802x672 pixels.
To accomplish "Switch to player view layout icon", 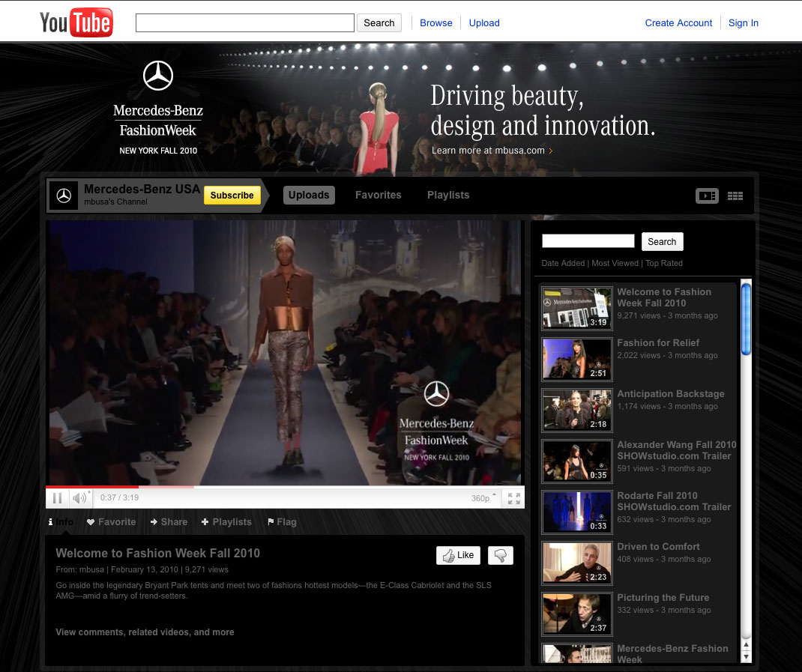I will [x=707, y=196].
